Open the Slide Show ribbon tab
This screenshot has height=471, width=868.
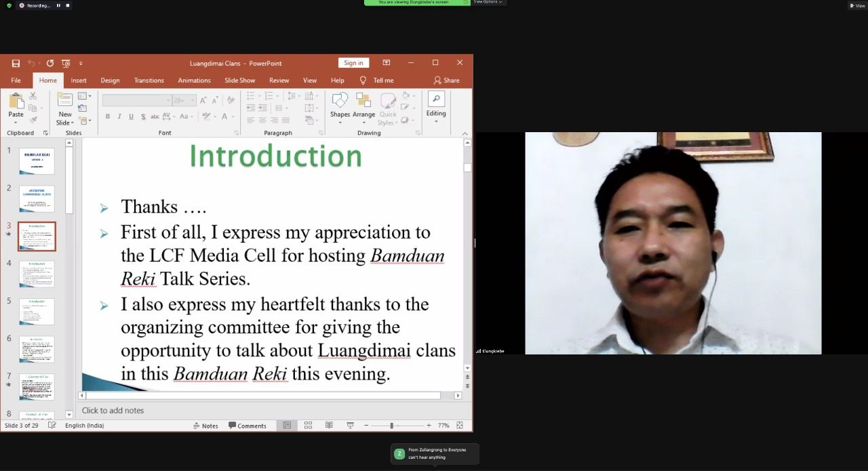tap(239, 80)
